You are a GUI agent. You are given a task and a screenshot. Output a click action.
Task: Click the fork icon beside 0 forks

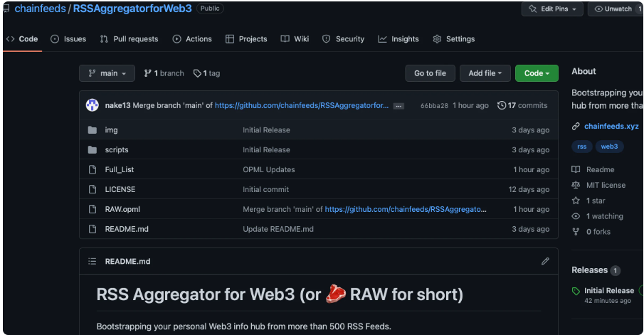576,232
